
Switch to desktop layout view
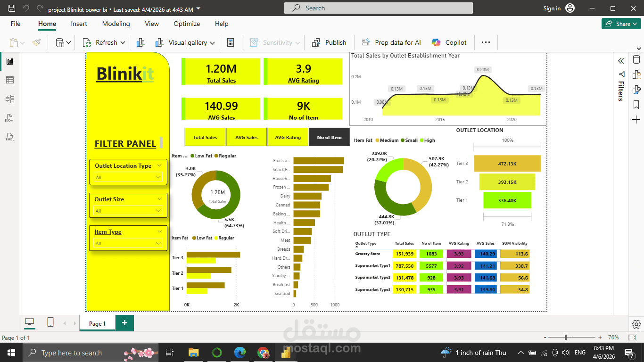pyautogui.click(x=30, y=322)
